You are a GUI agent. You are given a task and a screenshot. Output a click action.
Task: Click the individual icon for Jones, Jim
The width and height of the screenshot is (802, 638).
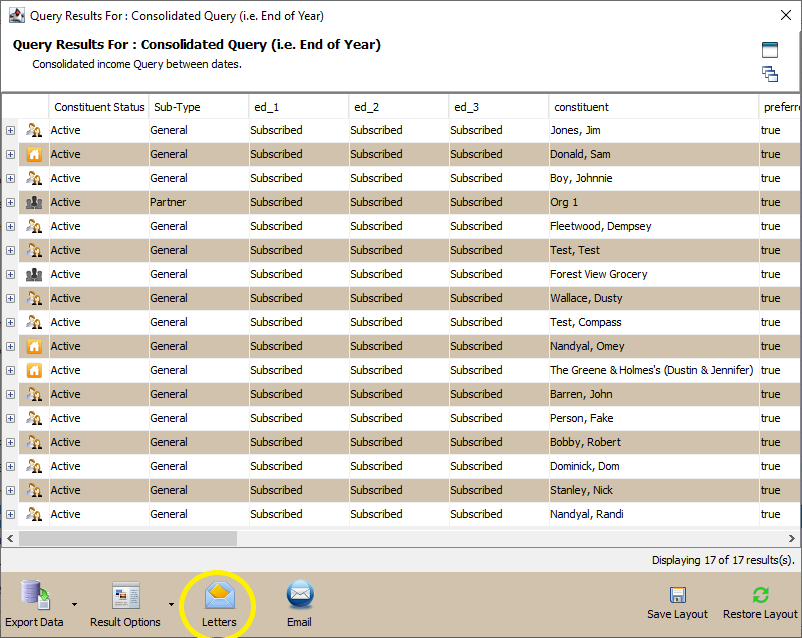click(34, 130)
